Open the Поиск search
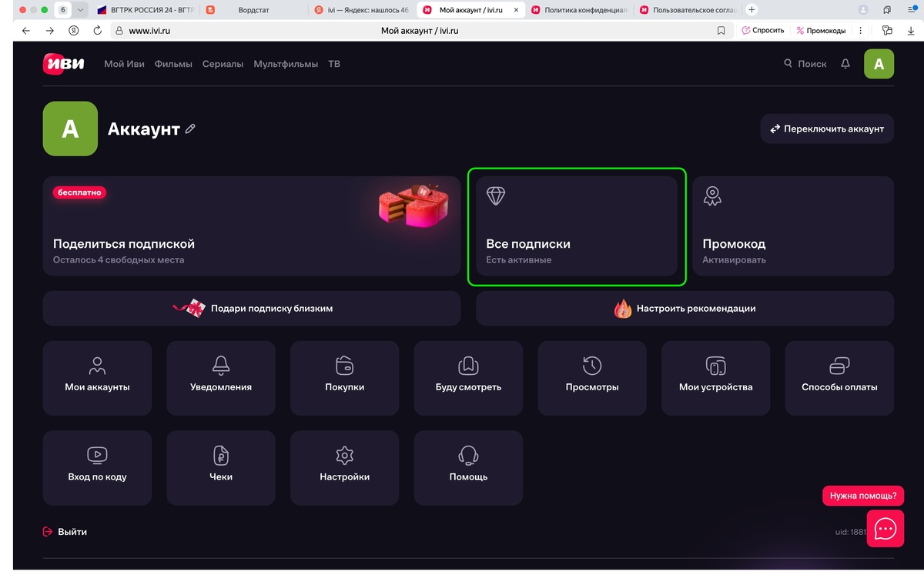 click(x=805, y=64)
